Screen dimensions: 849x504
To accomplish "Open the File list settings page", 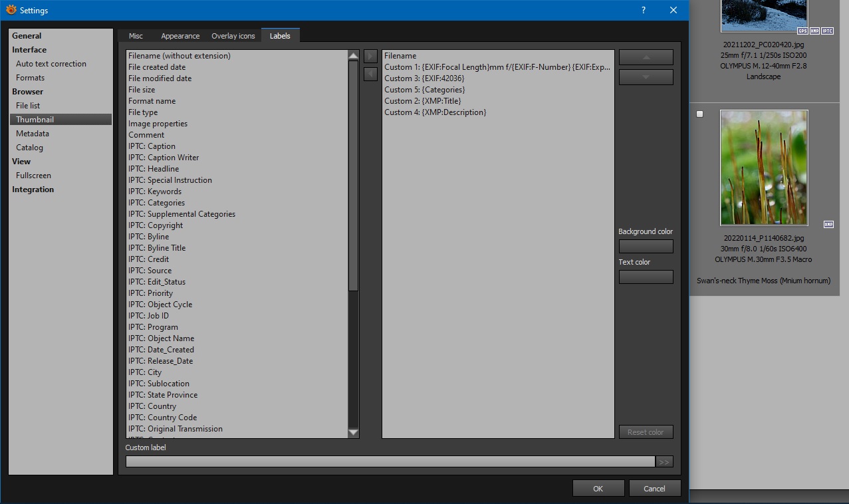I will 28,106.
